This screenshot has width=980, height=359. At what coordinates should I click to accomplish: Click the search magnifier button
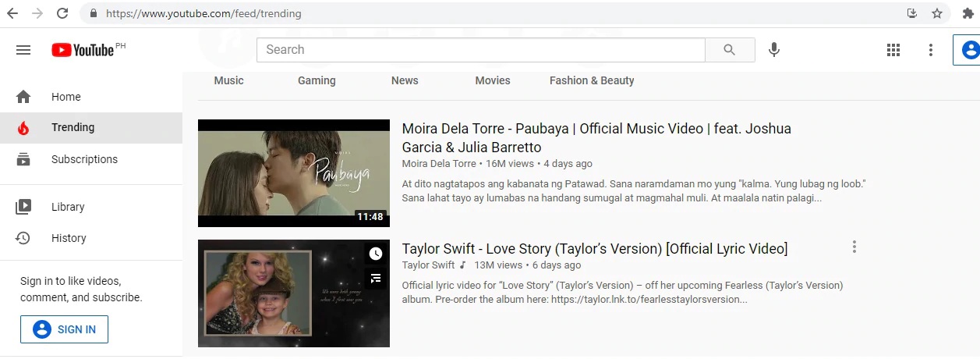tap(729, 50)
